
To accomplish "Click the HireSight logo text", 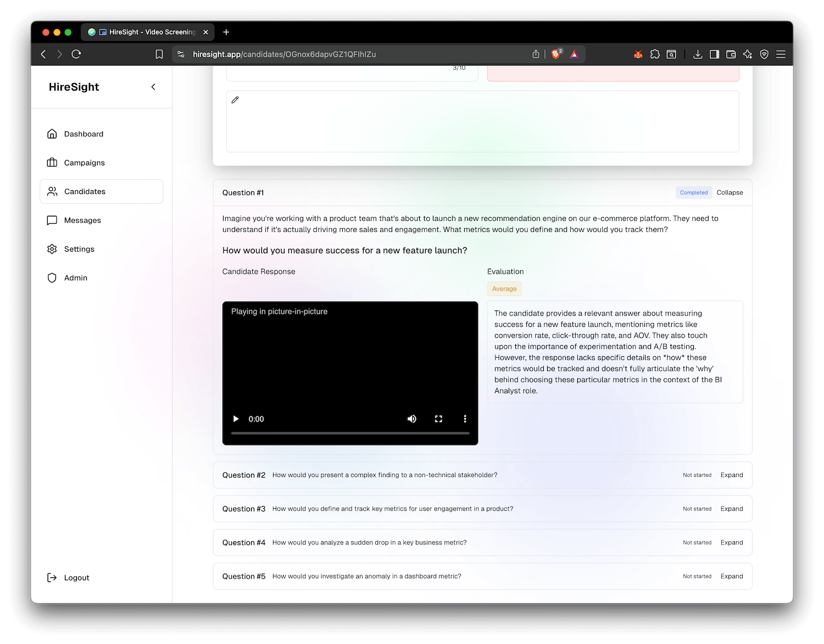I will (74, 87).
